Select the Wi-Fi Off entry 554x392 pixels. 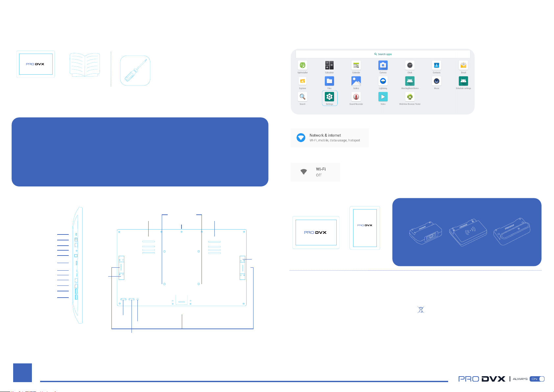[315, 172]
